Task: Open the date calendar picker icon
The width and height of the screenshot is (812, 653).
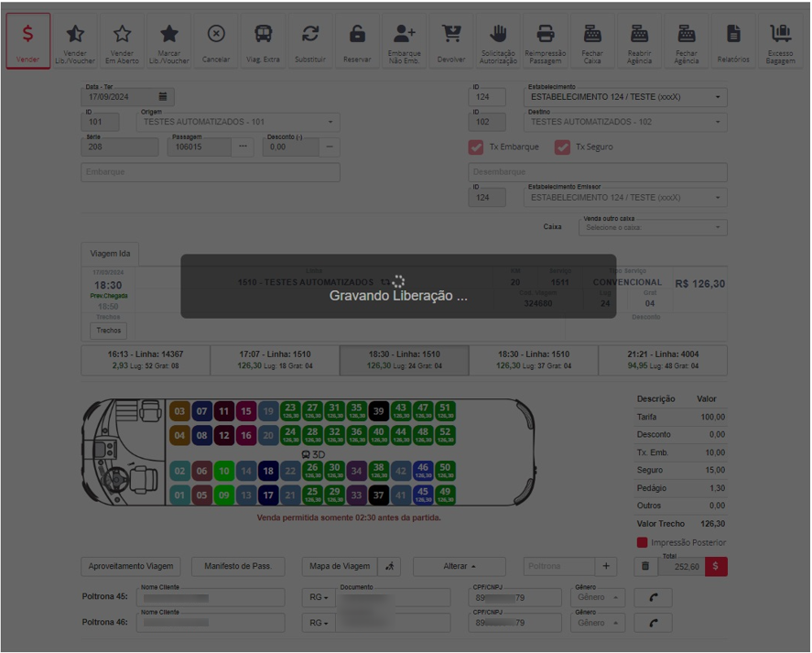Action: click(163, 96)
